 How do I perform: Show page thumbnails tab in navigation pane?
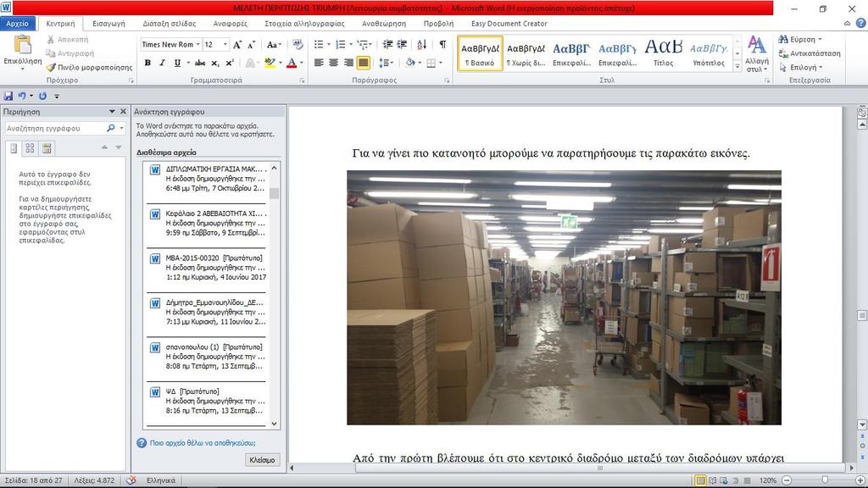[30, 147]
